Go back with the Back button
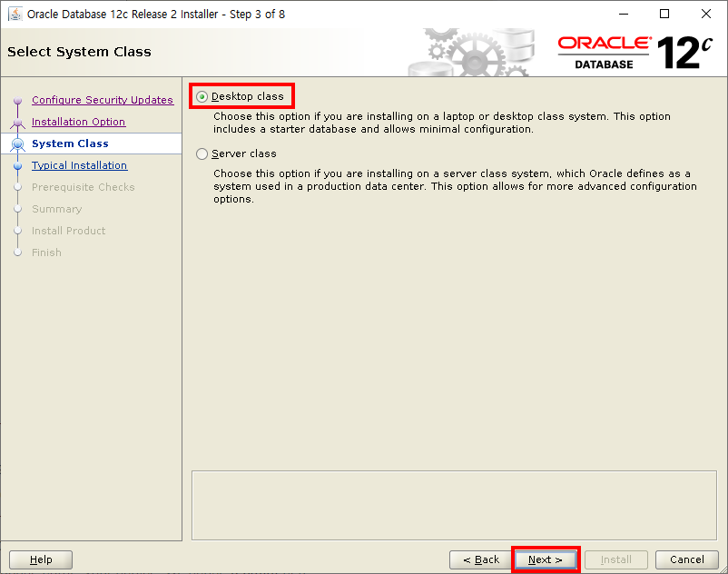Image resolution: width=728 pixels, height=574 pixels. [x=481, y=559]
